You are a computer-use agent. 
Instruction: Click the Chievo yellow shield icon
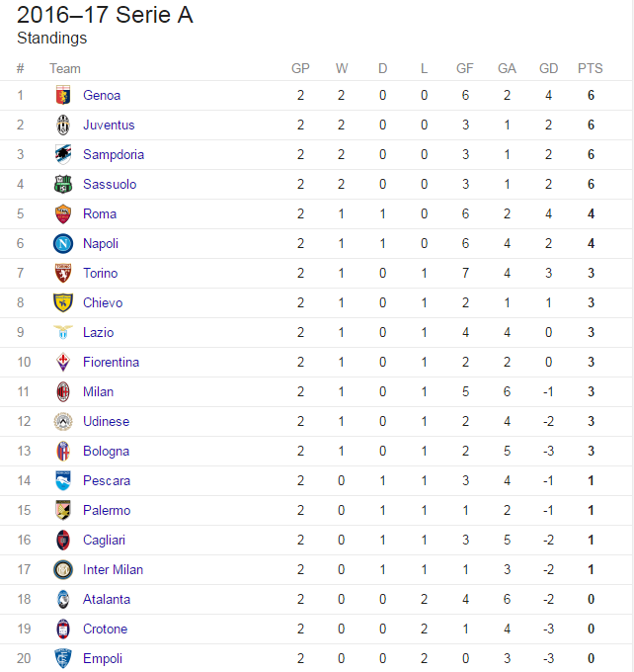point(63,302)
